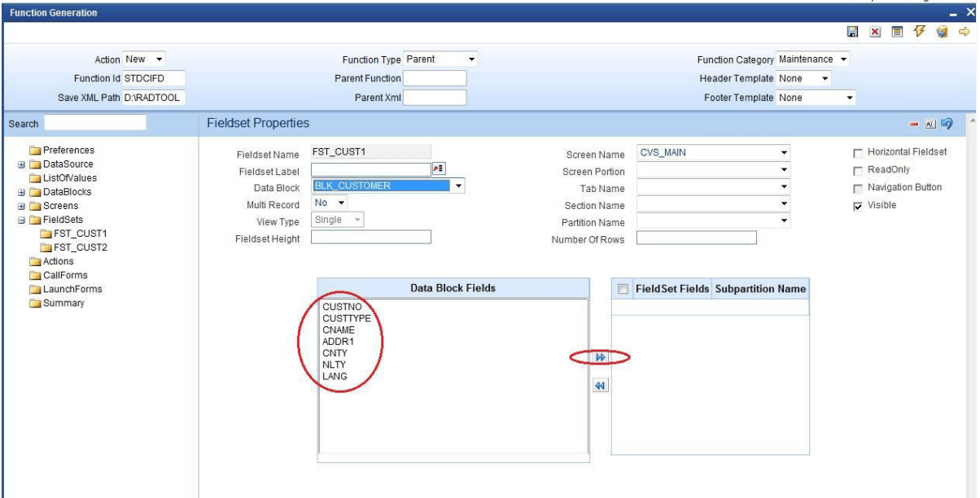
Task: Click the Summary folder icon
Action: (x=35, y=304)
